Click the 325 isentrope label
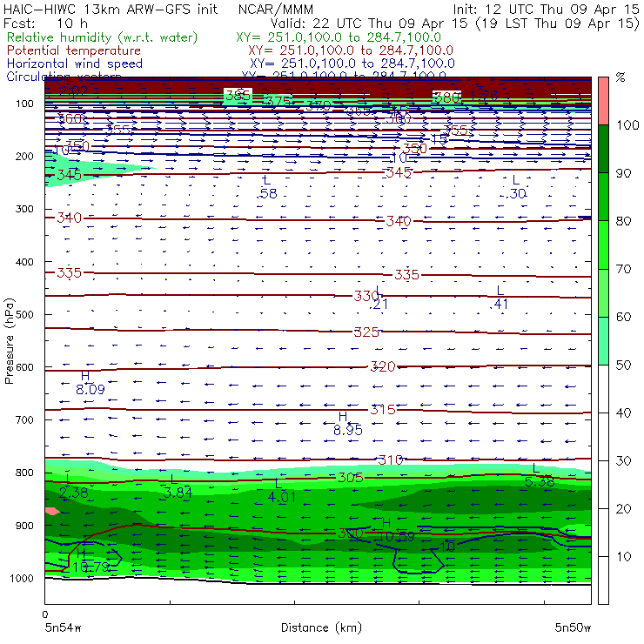Screen dimensions: 644x644 pos(366,332)
